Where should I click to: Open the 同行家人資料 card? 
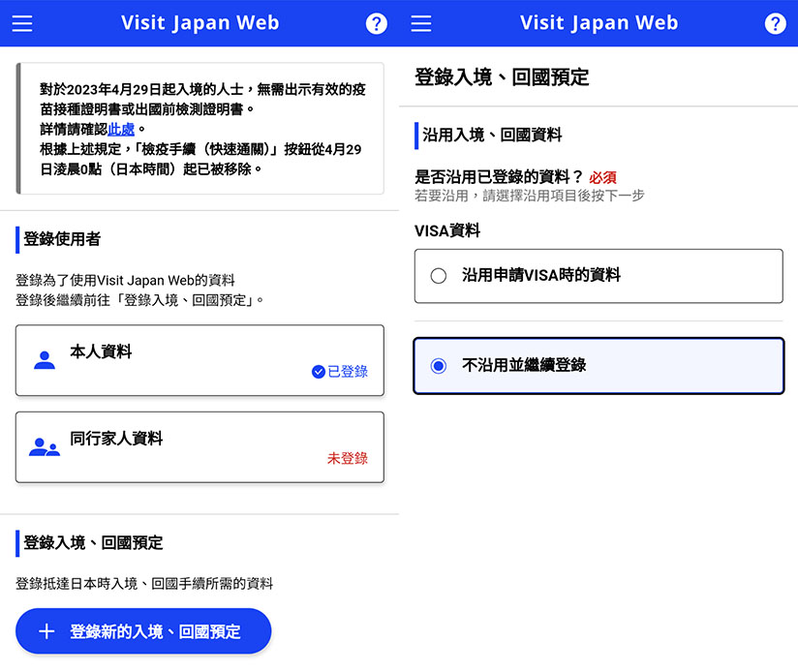pos(199,447)
